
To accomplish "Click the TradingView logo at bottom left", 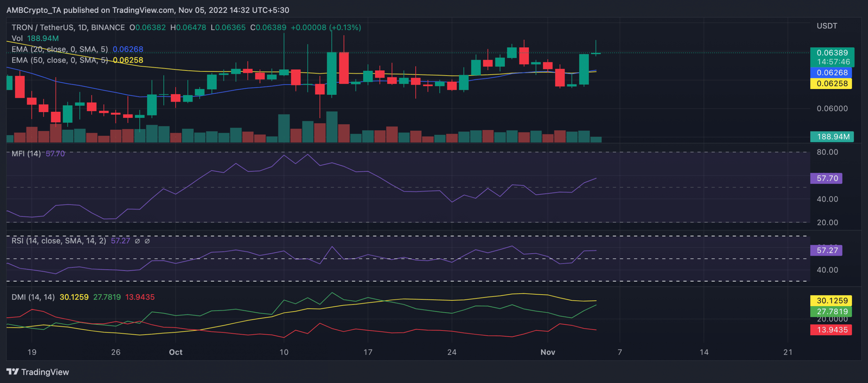I will [x=38, y=372].
